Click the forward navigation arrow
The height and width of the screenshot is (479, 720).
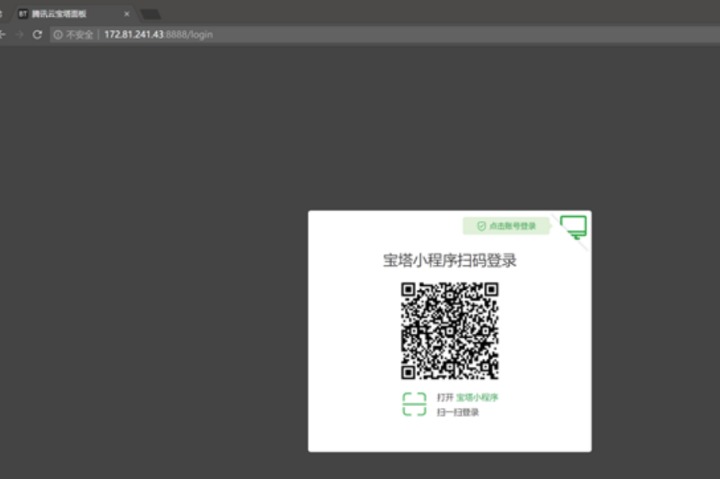19,34
